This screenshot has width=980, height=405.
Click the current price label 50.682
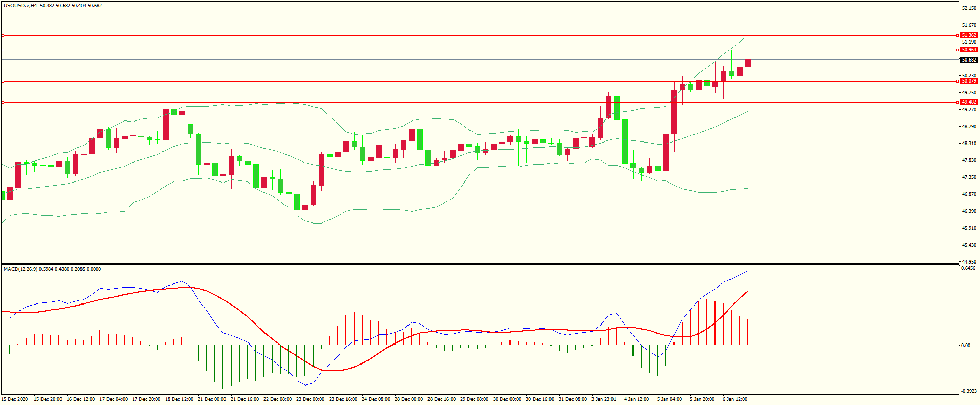point(968,60)
